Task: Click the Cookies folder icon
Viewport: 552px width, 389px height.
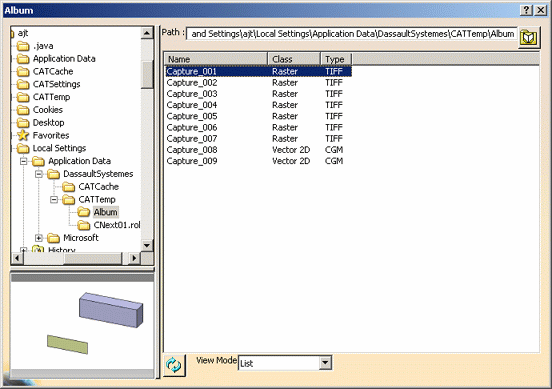Action: pyautogui.click(x=23, y=110)
